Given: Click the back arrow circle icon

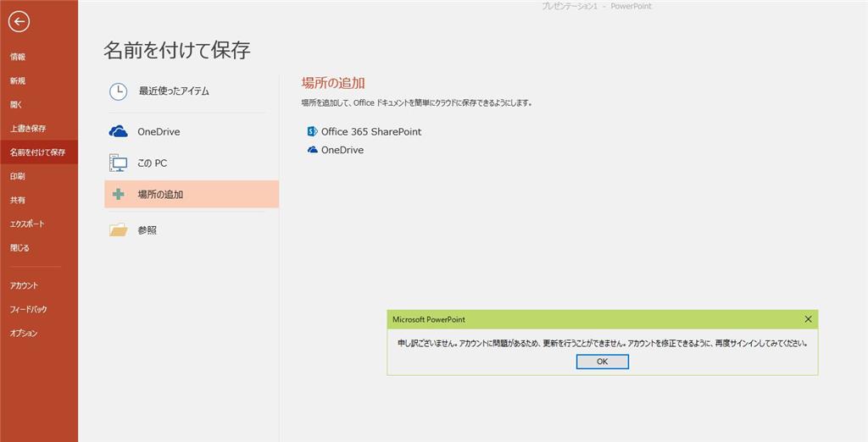Looking at the screenshot, I should click(19, 21).
